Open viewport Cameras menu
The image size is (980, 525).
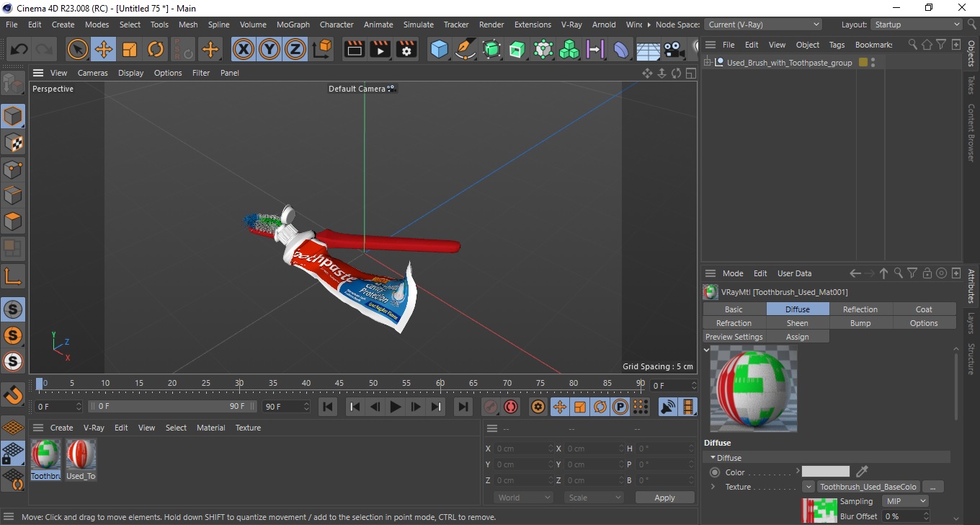pos(92,73)
